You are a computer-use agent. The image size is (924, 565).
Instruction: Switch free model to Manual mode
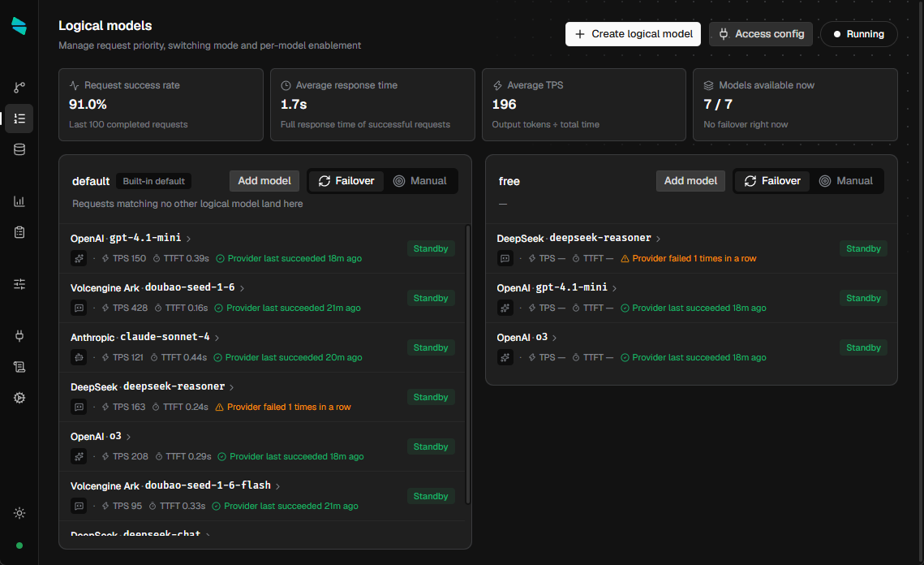coord(846,181)
